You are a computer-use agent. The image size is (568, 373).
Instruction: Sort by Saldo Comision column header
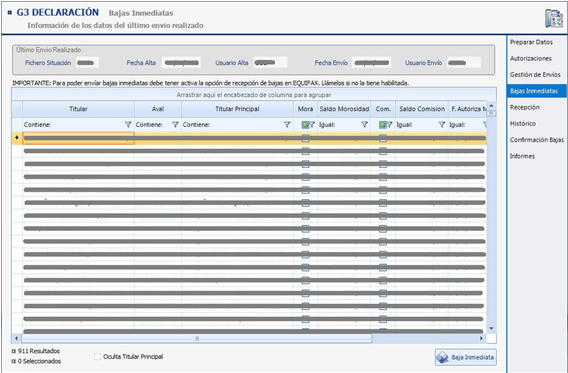click(422, 109)
